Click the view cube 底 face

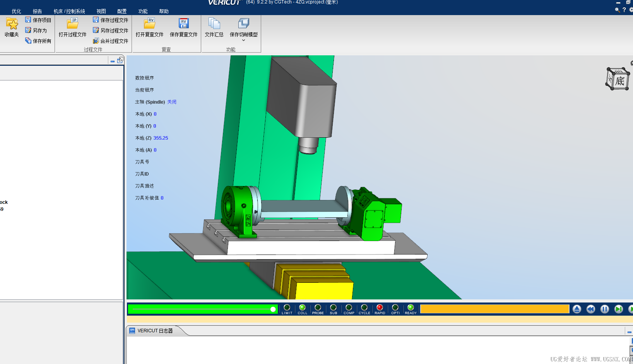[619, 80]
